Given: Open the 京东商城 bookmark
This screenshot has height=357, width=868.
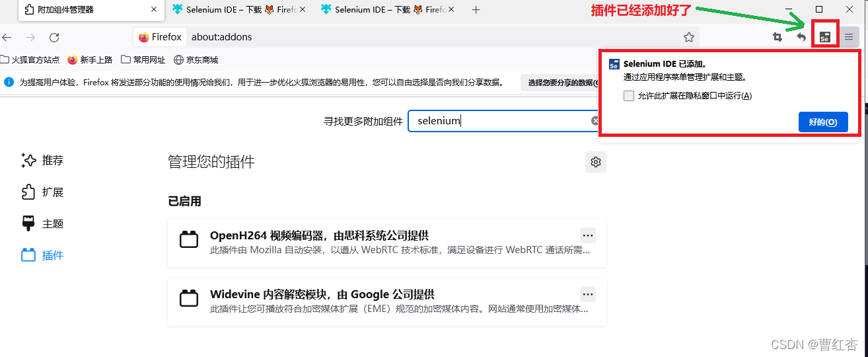Looking at the screenshot, I should [x=196, y=59].
